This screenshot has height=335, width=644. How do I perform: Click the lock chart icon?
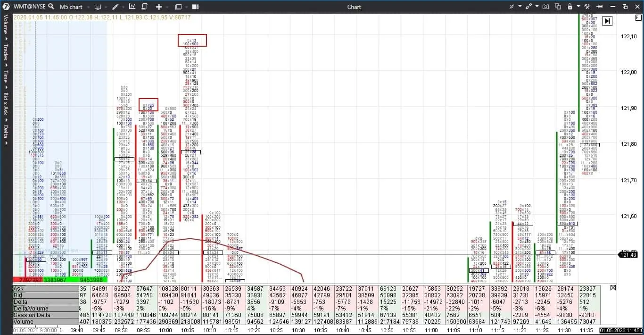point(570,7)
